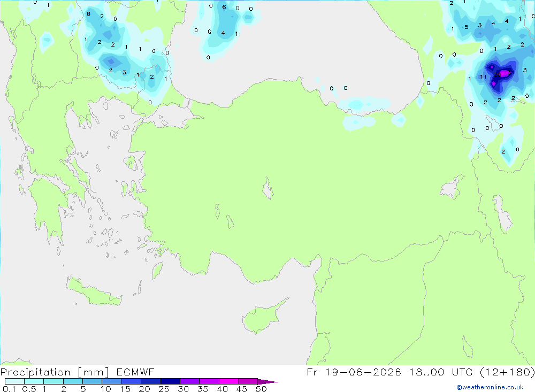The height and width of the screenshot is (392, 535).
Task: Pick the 1–2 mm legend color swatch
Action: click(53, 381)
